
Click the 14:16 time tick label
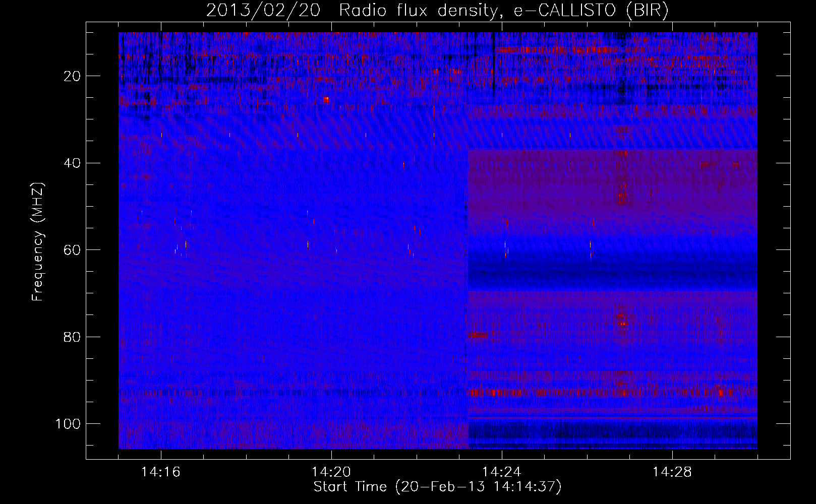(x=161, y=472)
